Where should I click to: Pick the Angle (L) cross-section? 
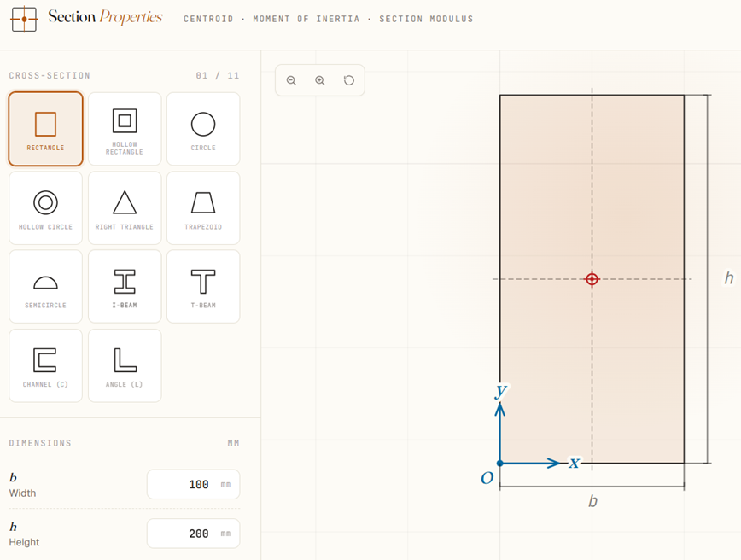coord(125,365)
